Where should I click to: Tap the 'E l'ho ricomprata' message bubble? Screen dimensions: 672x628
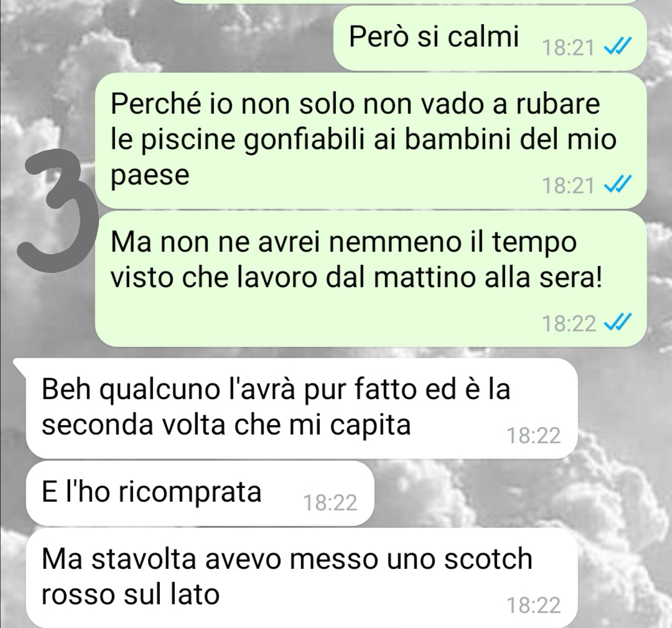pyautogui.click(x=200, y=493)
